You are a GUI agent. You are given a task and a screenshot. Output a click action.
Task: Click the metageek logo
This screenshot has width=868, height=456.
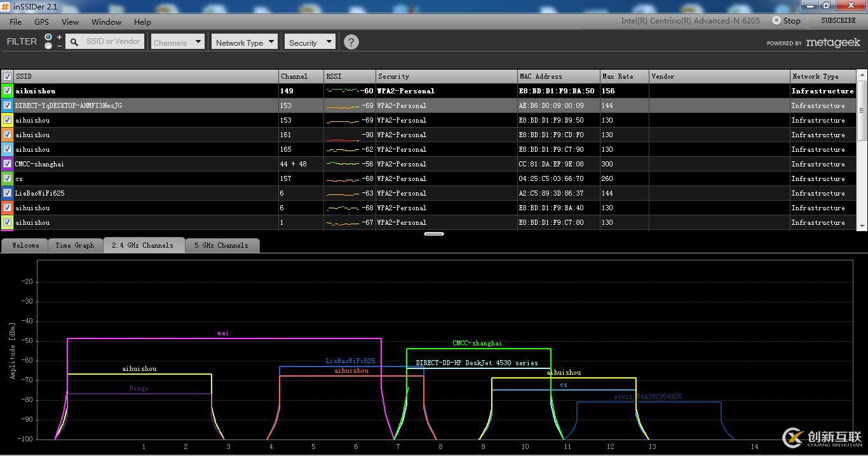[832, 43]
